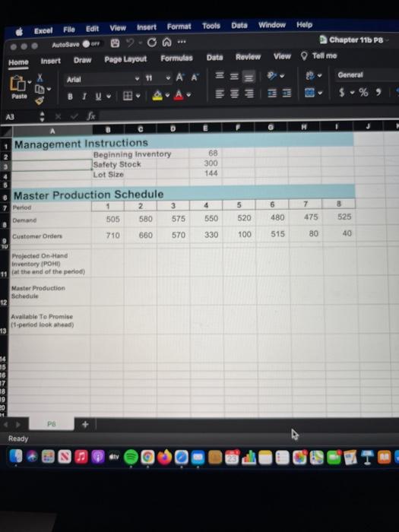Apply the red Font Color swatch
Viewport: 399px width, 532px height.
click(179, 95)
